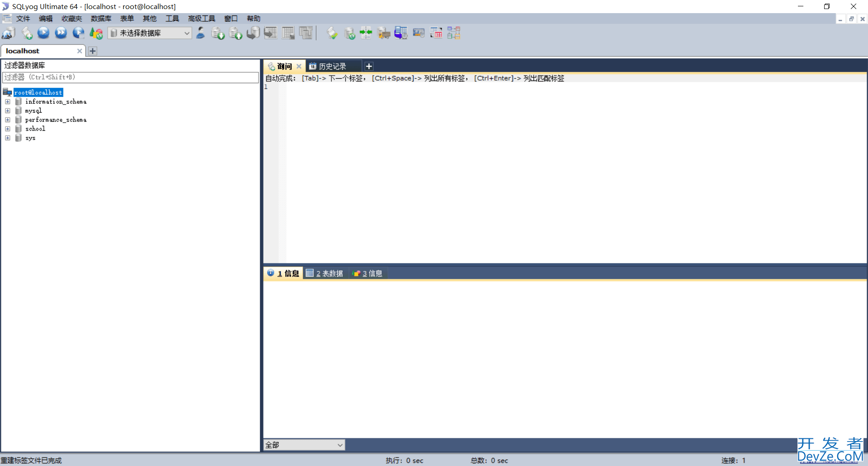Click the execute and edit resultset icon
Screen dimensions: 868x466
coord(78,33)
